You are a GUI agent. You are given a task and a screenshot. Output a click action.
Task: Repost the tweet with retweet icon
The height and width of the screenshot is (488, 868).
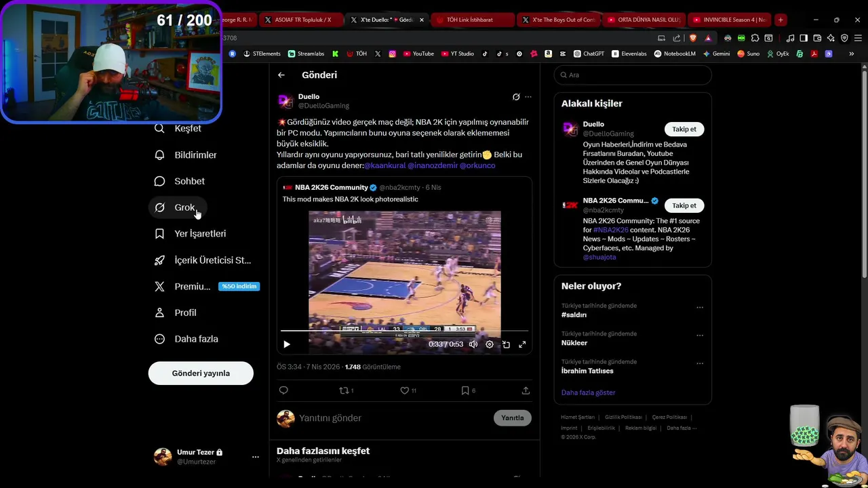[x=344, y=390]
